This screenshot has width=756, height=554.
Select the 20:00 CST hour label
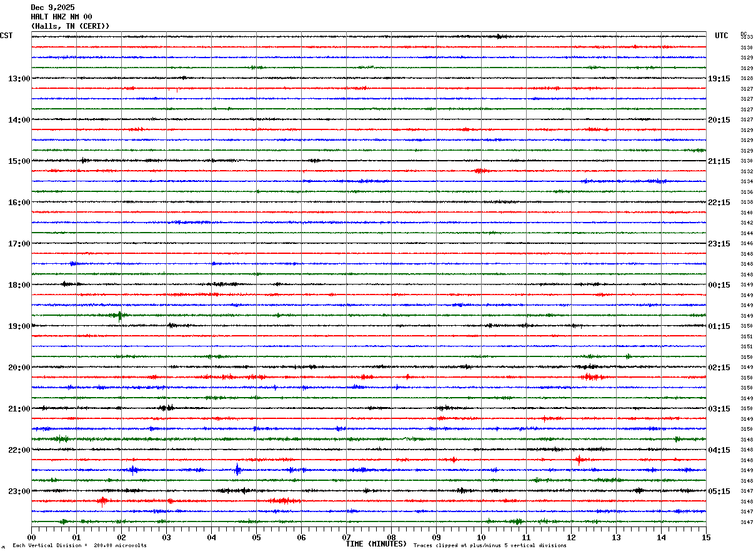click(19, 368)
